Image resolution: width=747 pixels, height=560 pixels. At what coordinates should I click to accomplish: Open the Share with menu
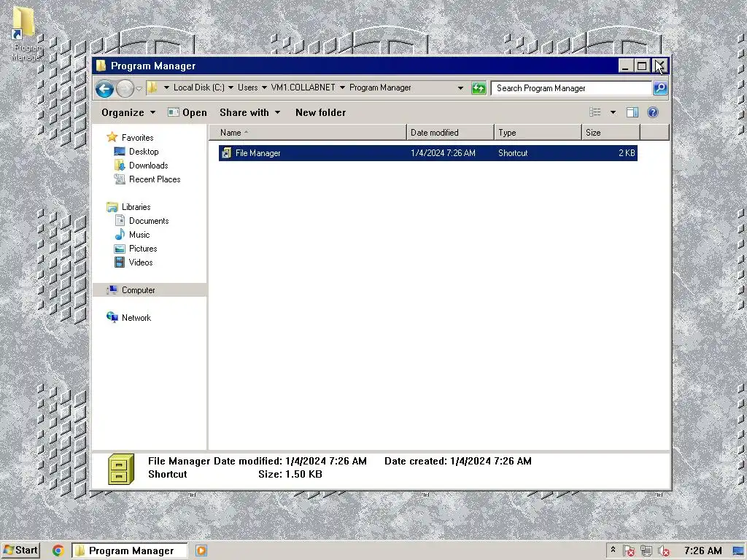point(249,113)
